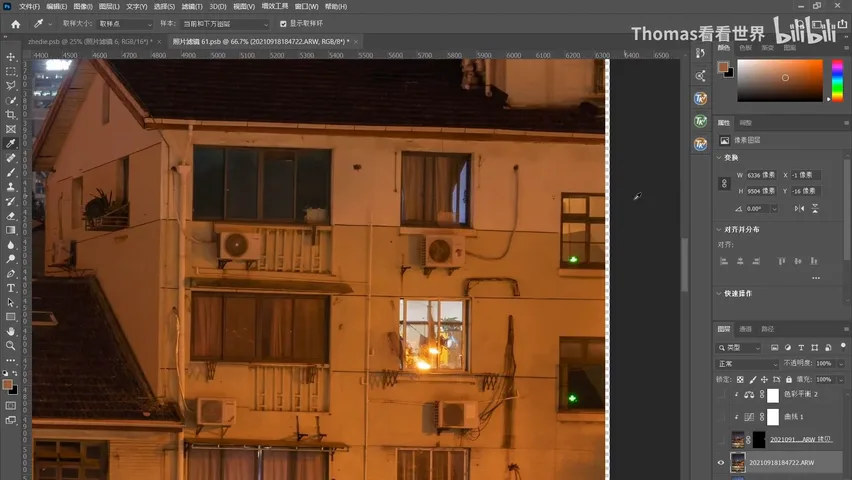852x480 pixels.
Task: Show more align options ellipsis
Action: (816, 278)
